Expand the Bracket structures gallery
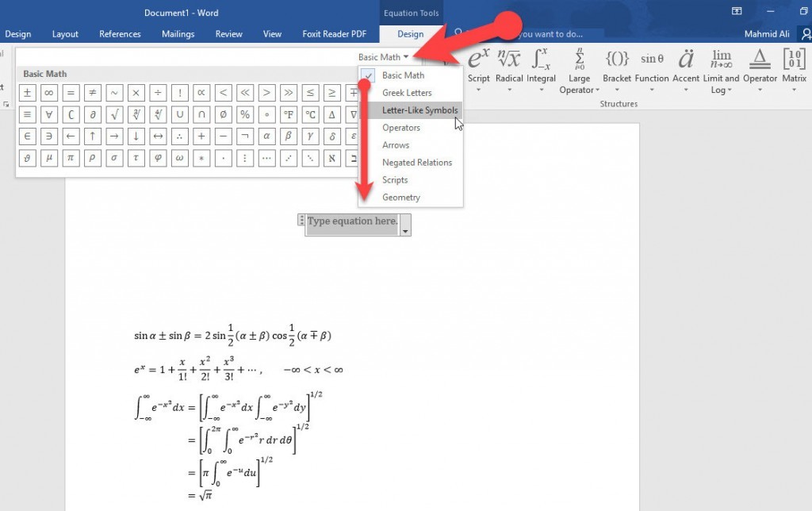This screenshot has width=812, height=511. click(617, 71)
